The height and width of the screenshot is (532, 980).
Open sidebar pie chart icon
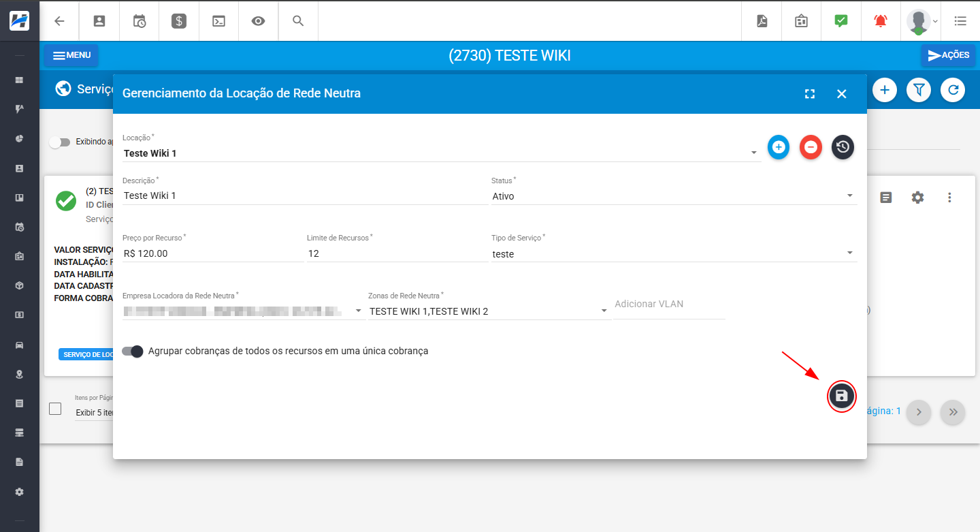tap(20, 138)
